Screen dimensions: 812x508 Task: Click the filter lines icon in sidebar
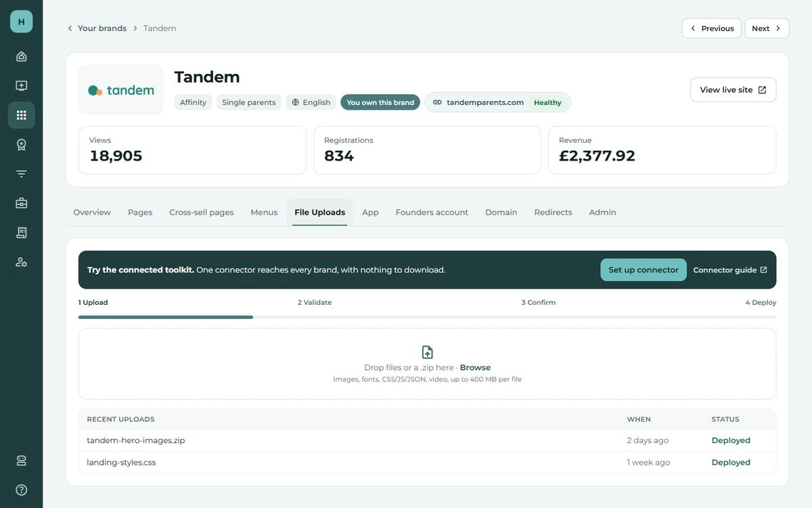point(21,174)
